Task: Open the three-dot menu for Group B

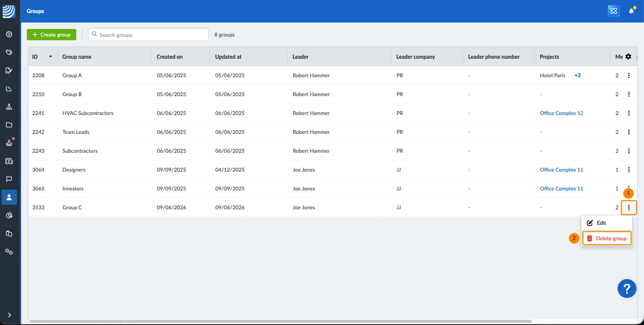Action: click(x=629, y=94)
